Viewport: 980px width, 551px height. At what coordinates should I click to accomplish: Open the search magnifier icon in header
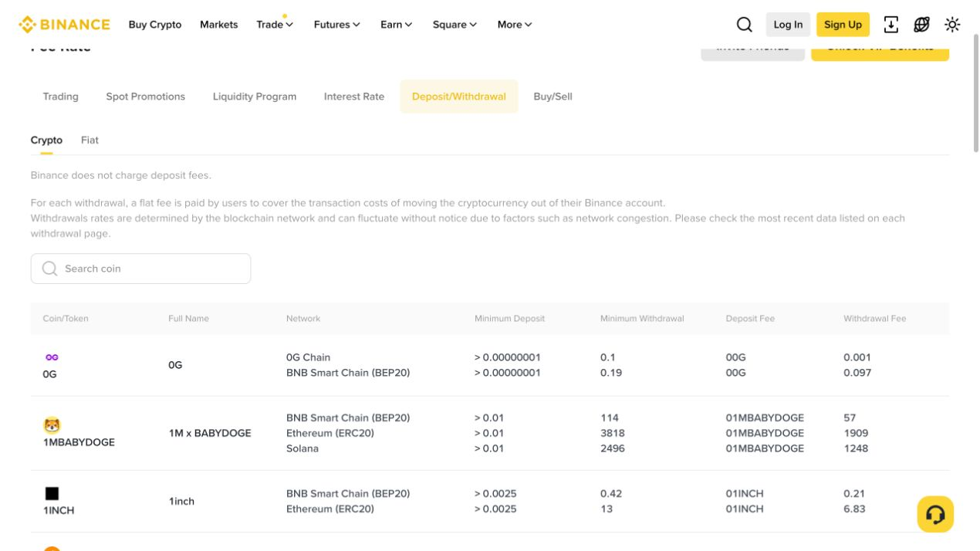[744, 25]
